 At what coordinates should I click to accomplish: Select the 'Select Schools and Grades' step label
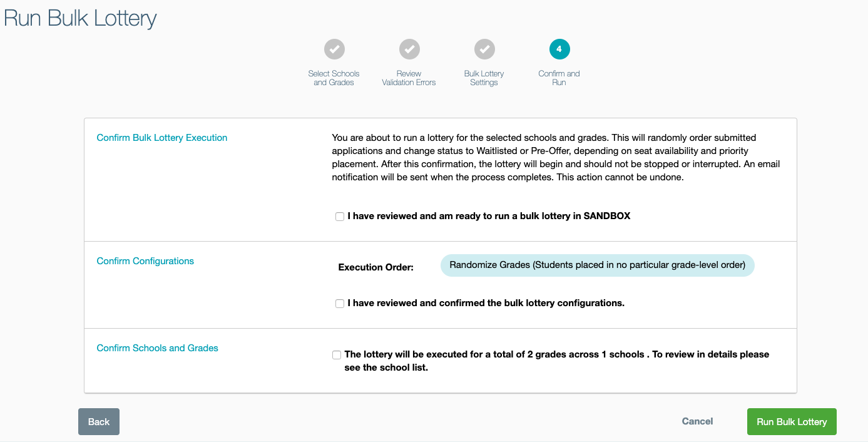334,78
